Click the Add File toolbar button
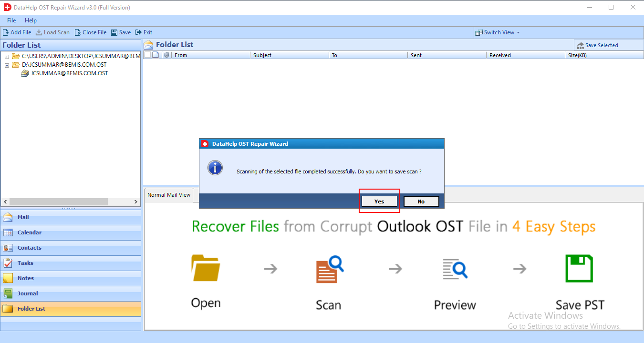 17,32
